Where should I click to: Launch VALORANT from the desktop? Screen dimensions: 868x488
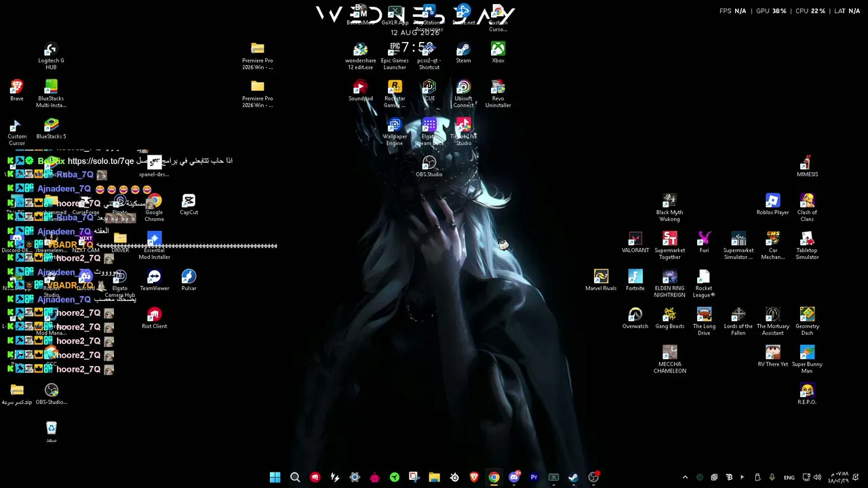point(635,243)
